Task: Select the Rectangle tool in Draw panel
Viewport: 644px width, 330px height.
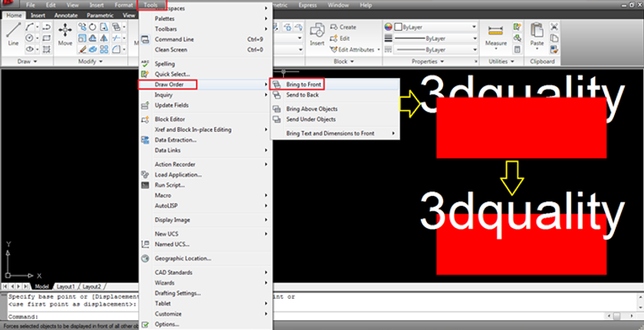Action: [47, 38]
